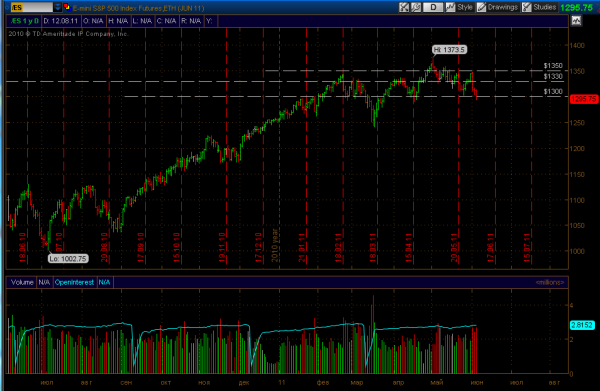The image size is (600, 391).
Task: Click the L: N/A low value cell
Action: 142,21
